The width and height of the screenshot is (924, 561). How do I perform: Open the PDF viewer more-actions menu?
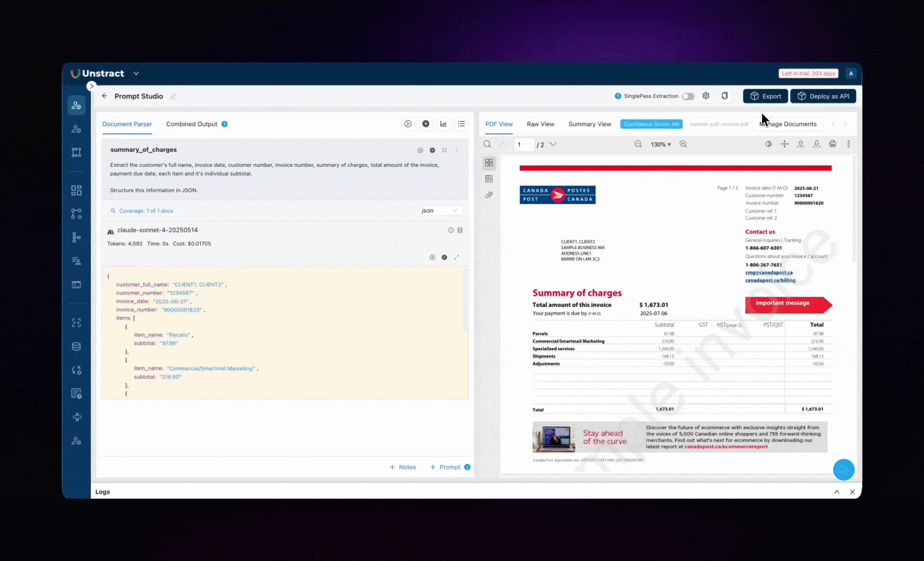(x=849, y=144)
